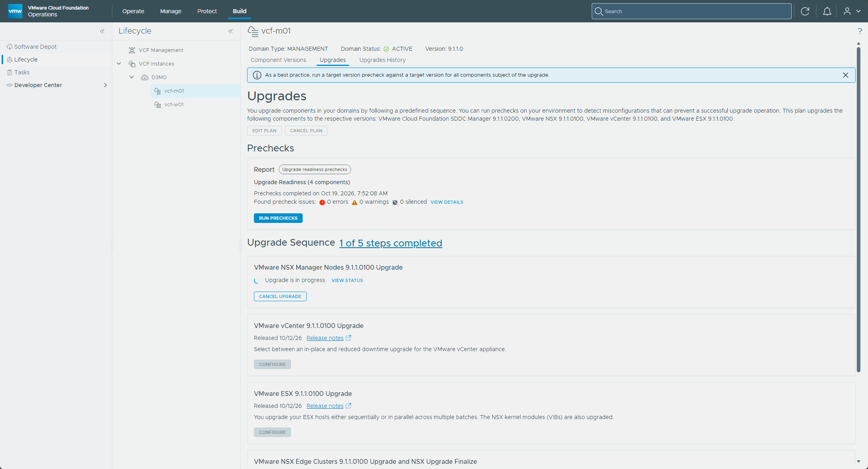Click the Software Depot icon
The height and width of the screenshot is (469, 868).
click(x=10, y=47)
